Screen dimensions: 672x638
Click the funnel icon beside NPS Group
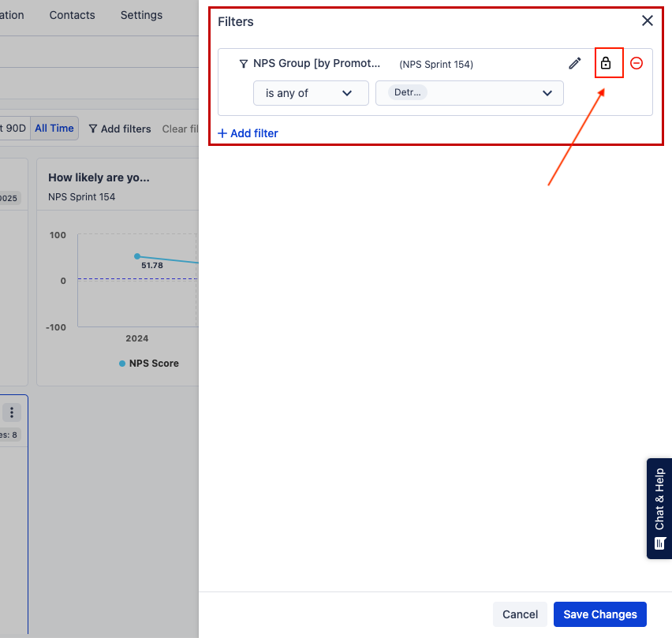click(244, 63)
